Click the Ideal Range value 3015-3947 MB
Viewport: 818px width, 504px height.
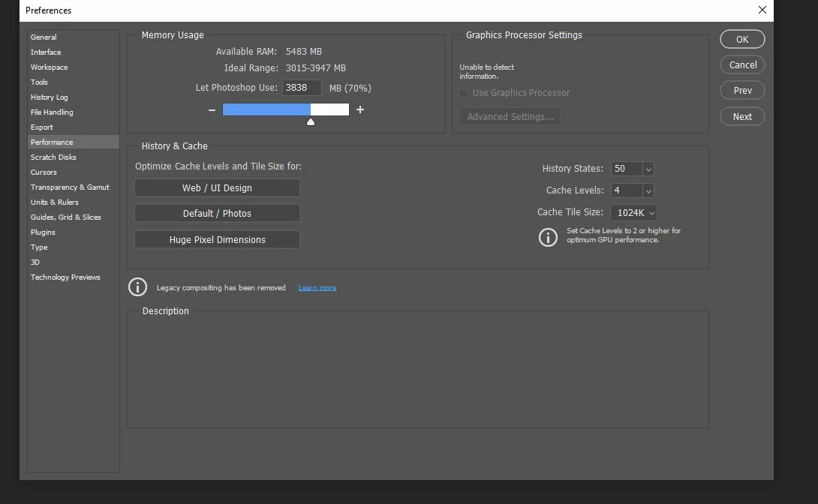316,68
